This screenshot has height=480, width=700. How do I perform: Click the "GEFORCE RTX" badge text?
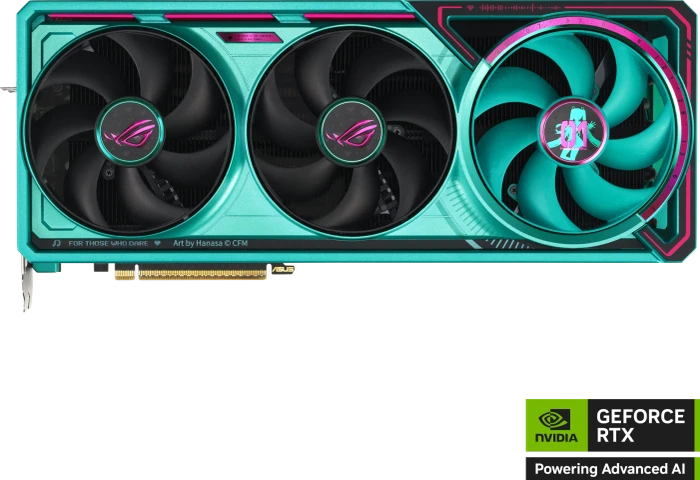point(640,426)
